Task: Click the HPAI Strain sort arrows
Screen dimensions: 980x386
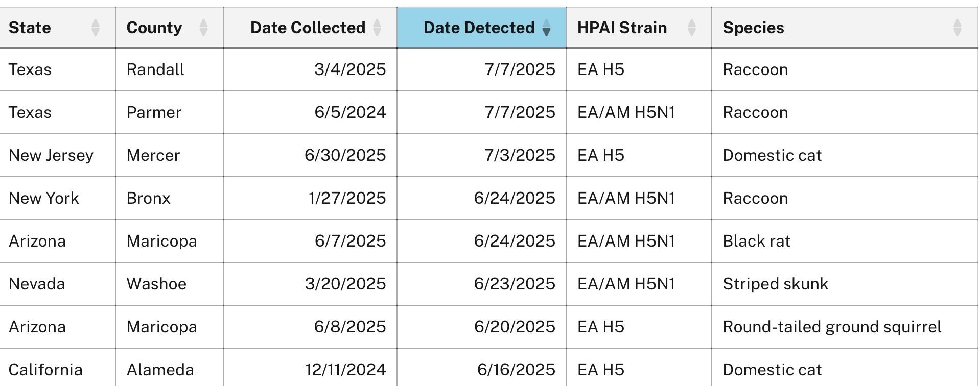Action: (692, 28)
